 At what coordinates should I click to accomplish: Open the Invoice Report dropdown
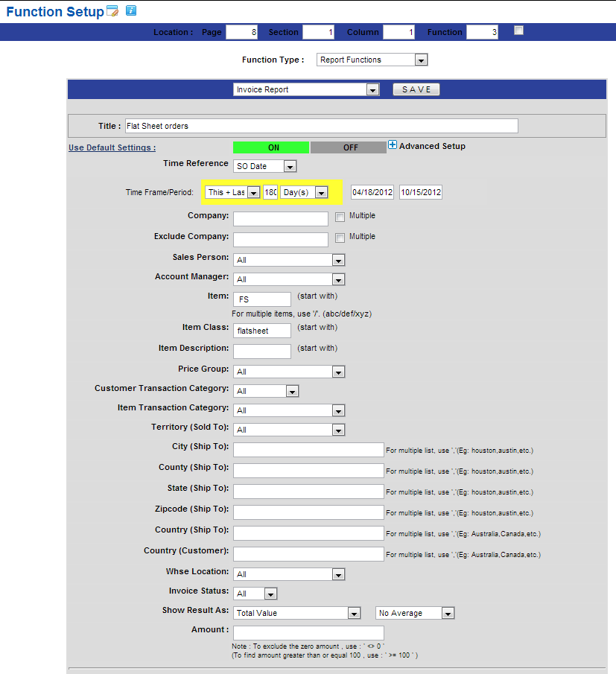click(306, 89)
